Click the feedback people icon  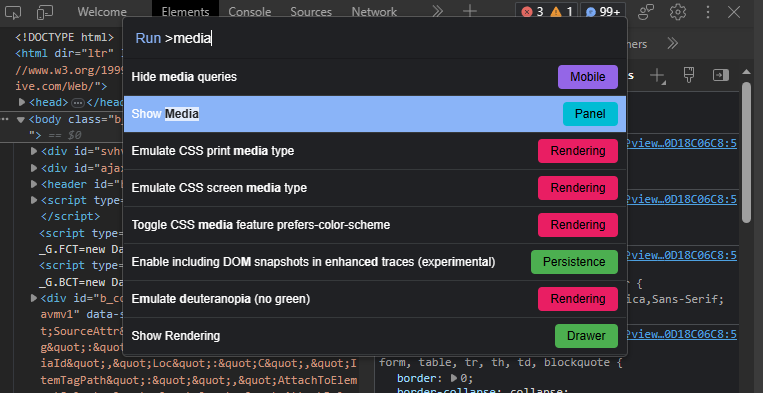pyautogui.click(x=646, y=12)
